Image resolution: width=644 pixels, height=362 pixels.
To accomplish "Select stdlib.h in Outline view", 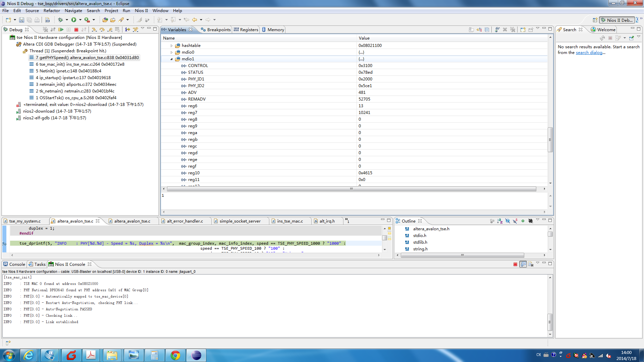I will [x=420, y=242].
